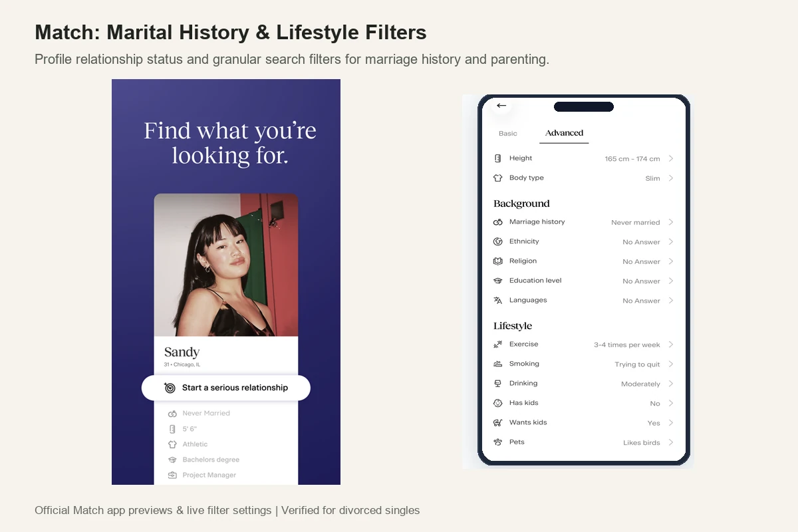The width and height of the screenshot is (798, 532).
Task: Switch to the Basic filters tab
Action: point(508,134)
